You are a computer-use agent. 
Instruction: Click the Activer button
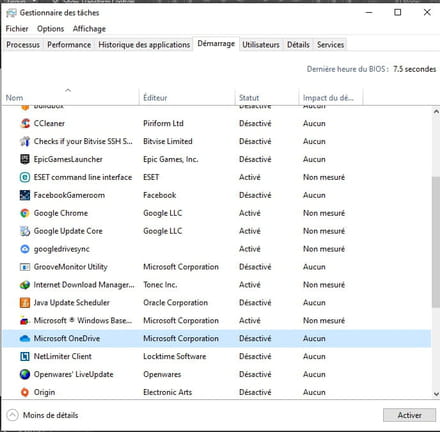[409, 415]
